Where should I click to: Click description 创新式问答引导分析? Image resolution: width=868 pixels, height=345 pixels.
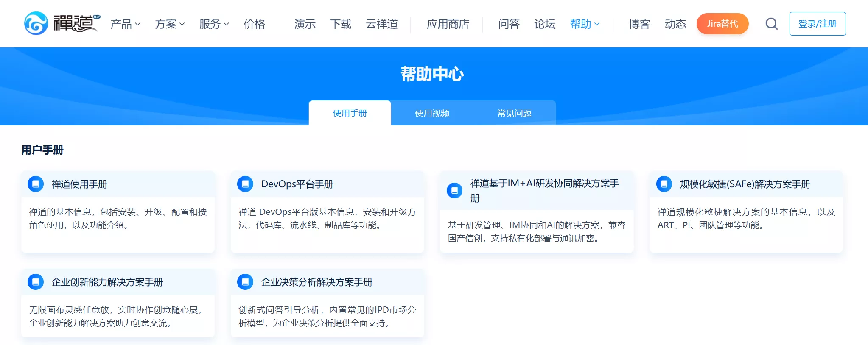pyautogui.click(x=327, y=316)
